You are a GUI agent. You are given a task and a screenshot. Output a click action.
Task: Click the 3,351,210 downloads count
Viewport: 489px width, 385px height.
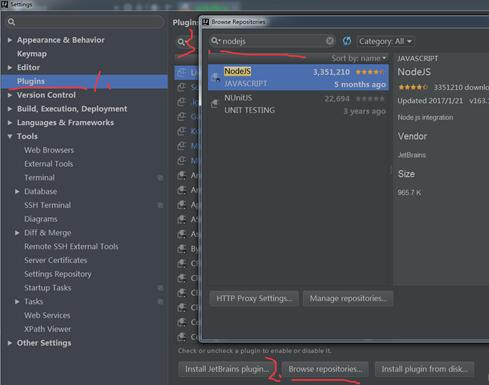[331, 72]
